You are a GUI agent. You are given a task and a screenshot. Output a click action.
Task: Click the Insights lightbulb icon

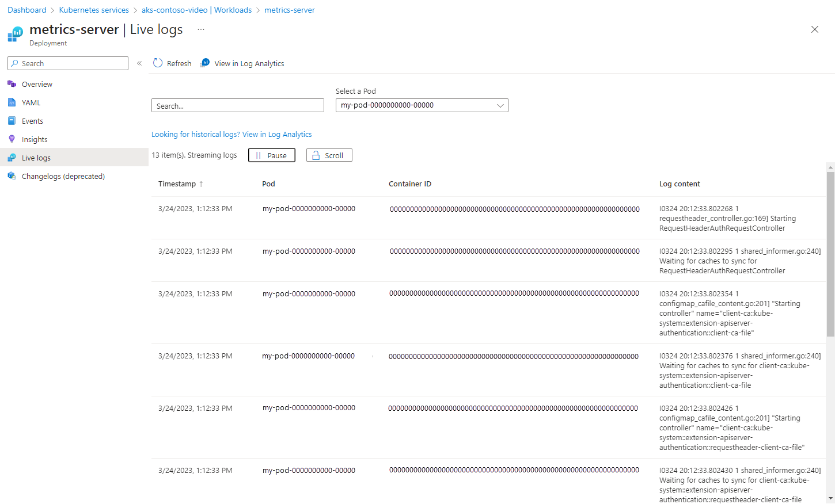pyautogui.click(x=12, y=139)
